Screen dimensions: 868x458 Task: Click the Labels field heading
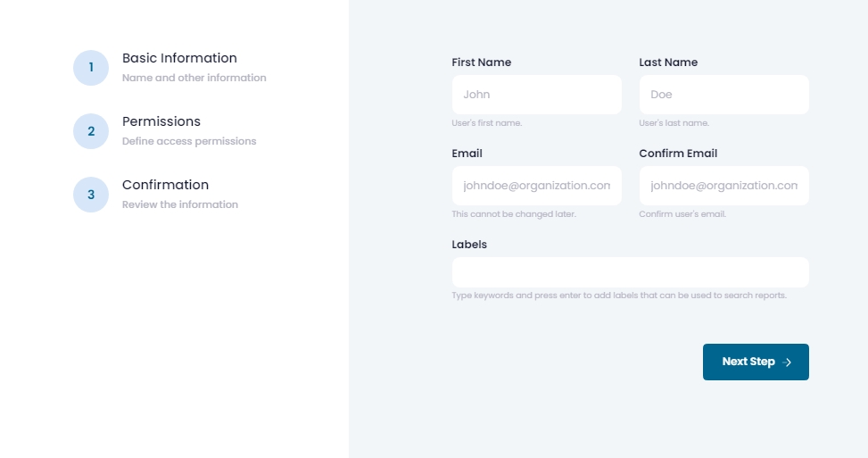(469, 245)
